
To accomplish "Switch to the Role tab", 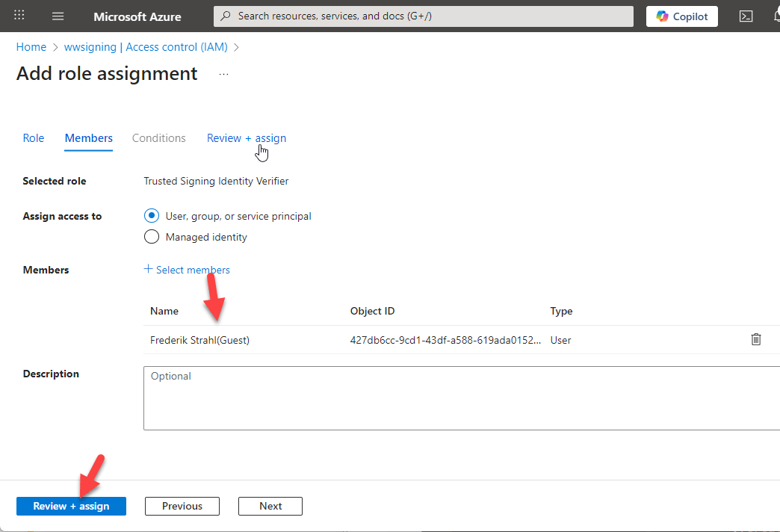I will (x=33, y=137).
